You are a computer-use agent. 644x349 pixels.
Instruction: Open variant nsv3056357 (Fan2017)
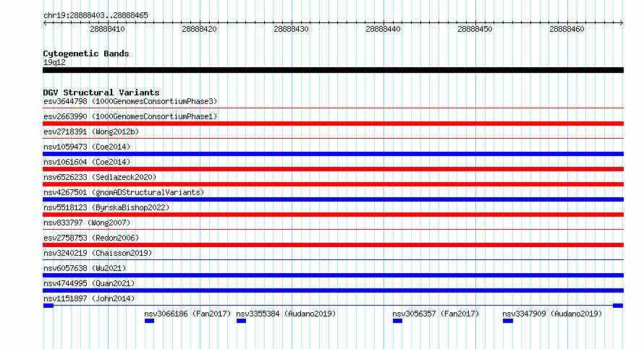pos(436,314)
